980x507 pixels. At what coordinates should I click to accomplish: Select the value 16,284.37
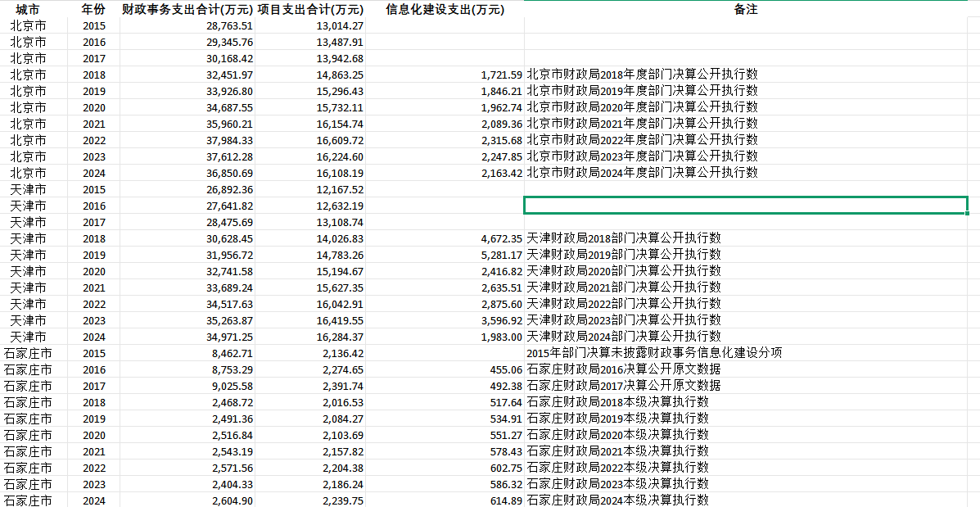click(340, 337)
